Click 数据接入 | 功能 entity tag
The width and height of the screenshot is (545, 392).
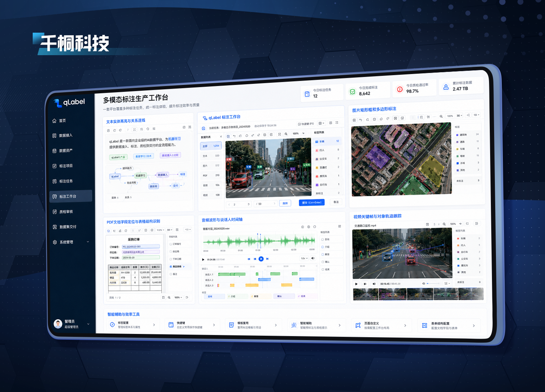(x=170, y=155)
